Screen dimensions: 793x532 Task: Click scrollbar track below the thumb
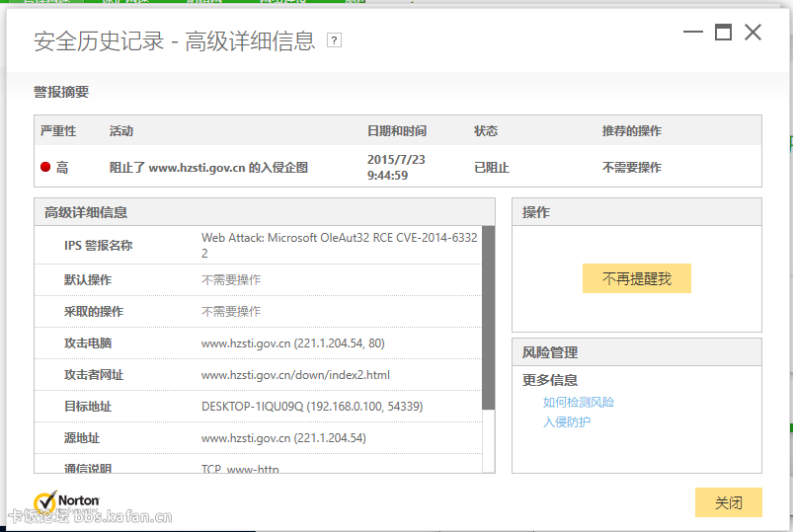[488, 440]
